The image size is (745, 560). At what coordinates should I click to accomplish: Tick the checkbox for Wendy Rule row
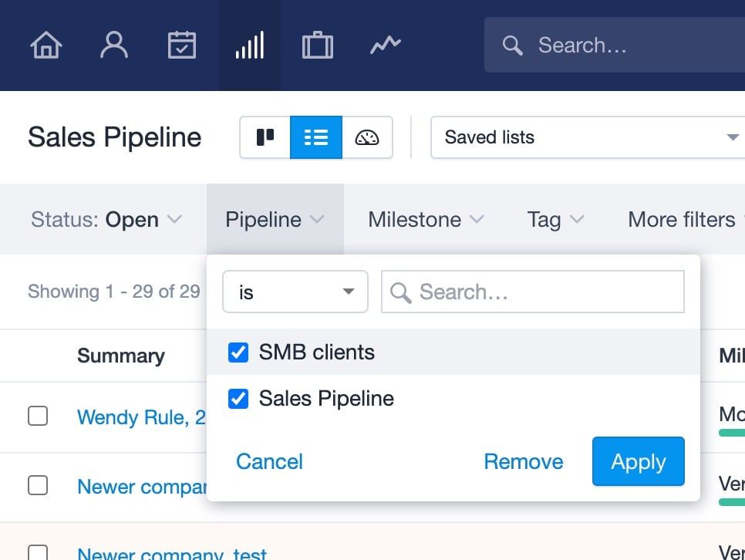tap(38, 416)
